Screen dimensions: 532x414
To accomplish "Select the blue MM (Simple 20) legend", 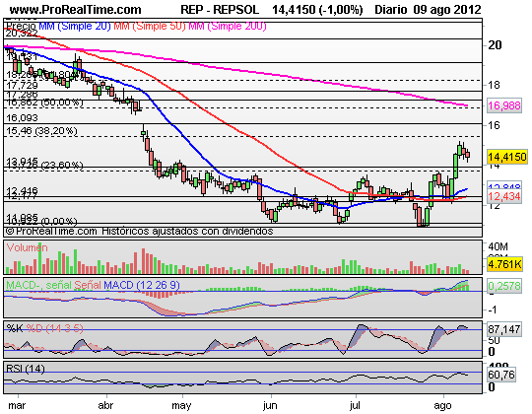I will pyautogui.click(x=75, y=27).
